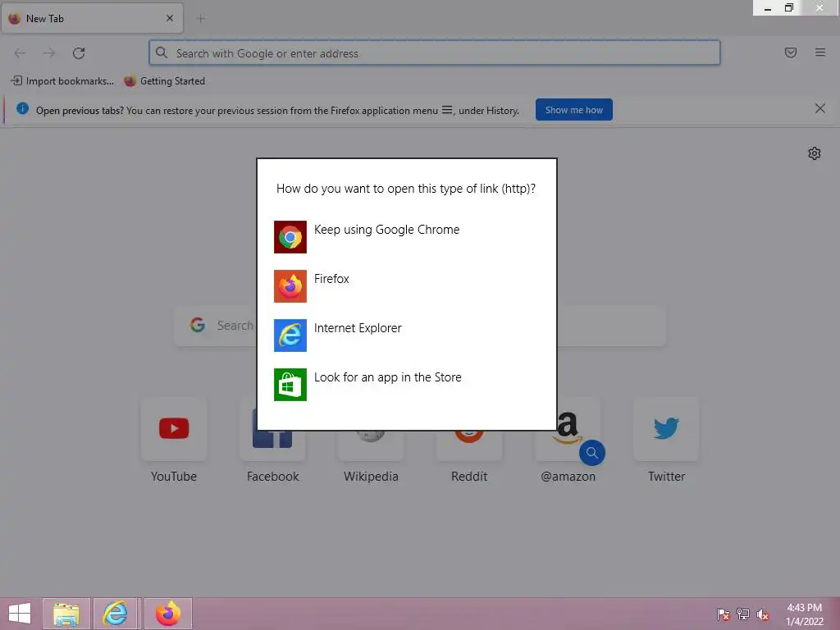Open the @amazon search shortcut
This screenshot has height=630, width=840.
[x=568, y=447]
